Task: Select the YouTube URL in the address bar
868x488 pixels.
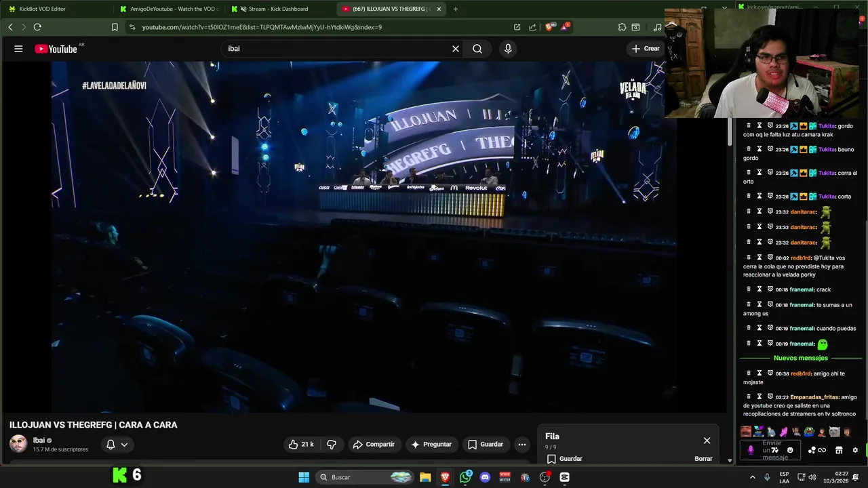Action: (x=262, y=27)
